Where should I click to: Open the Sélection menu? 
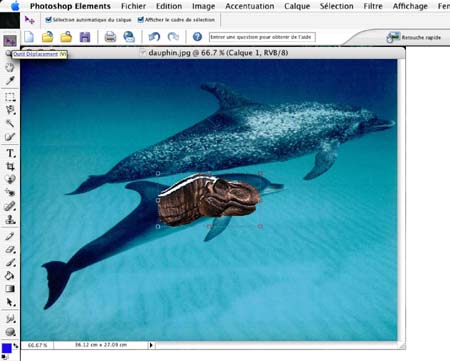(x=337, y=6)
